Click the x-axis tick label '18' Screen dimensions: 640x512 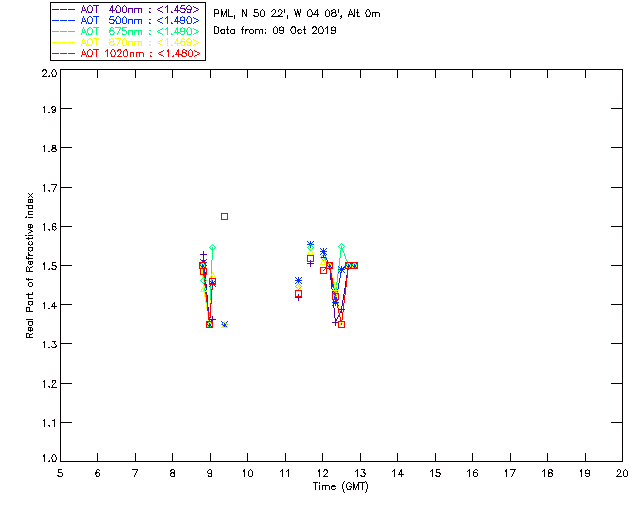click(547, 473)
